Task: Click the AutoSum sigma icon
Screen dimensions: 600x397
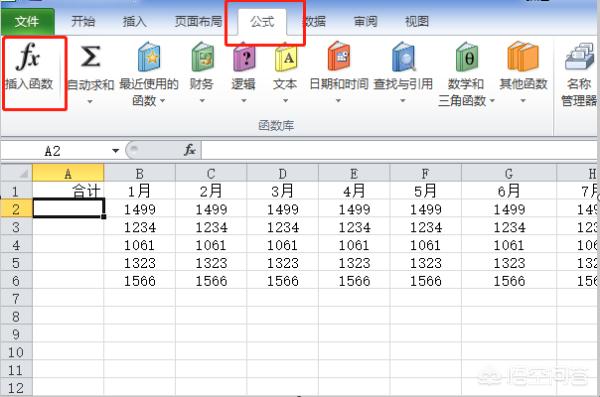Action: 90,57
